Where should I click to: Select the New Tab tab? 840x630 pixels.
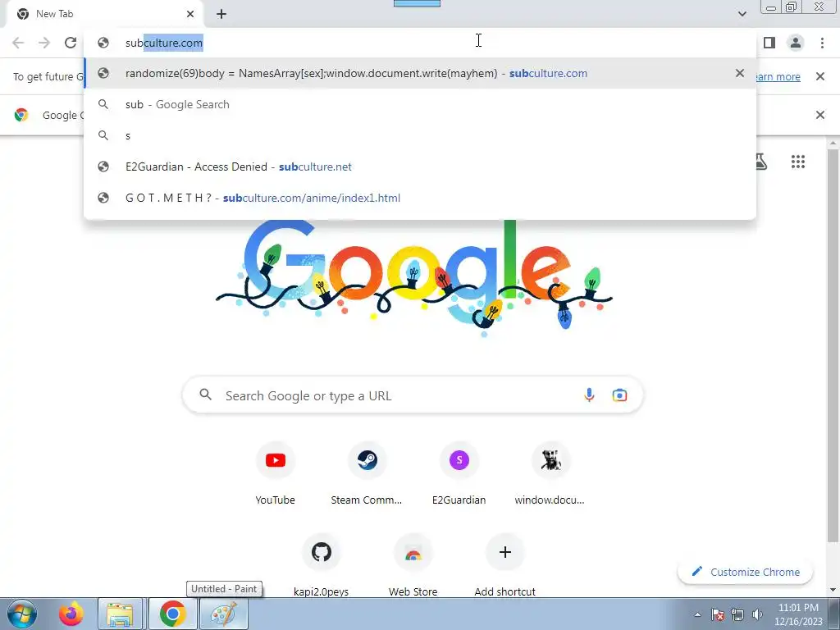tap(106, 14)
